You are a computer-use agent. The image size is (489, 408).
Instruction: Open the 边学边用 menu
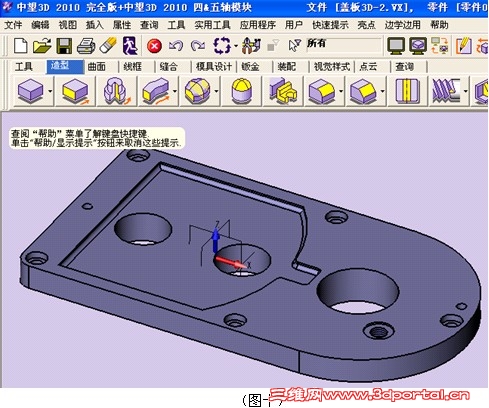click(403, 25)
